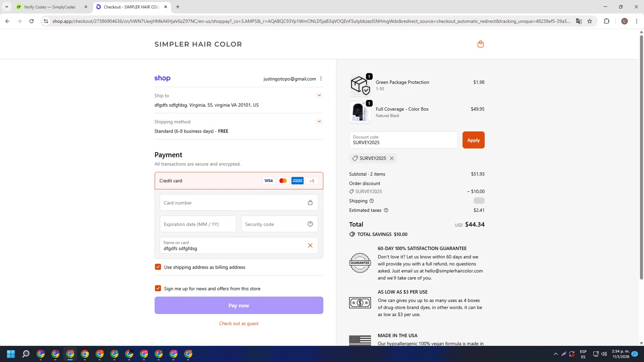The height and width of the screenshot is (362, 644).
Task: Remove the SURVEY2025 discount tag
Action: [x=392, y=158]
